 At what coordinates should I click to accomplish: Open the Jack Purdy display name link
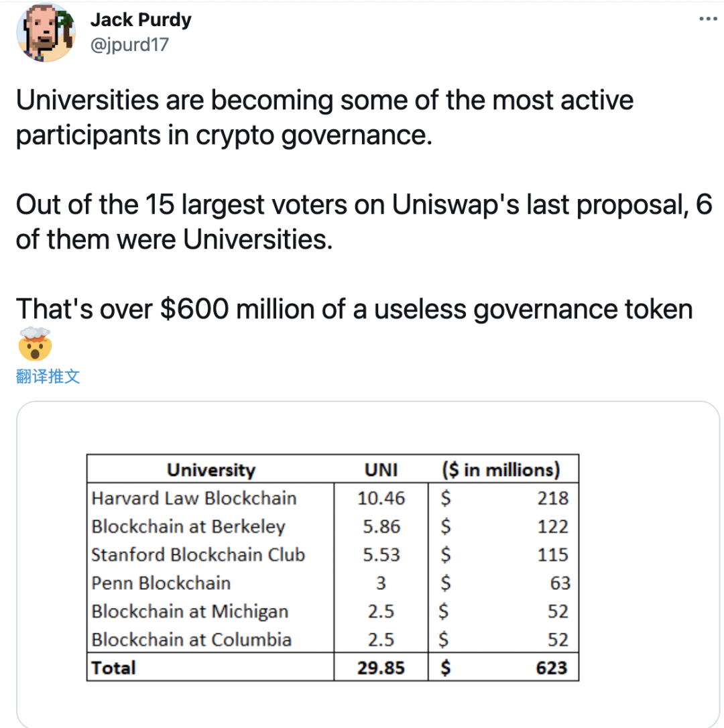tap(141, 19)
